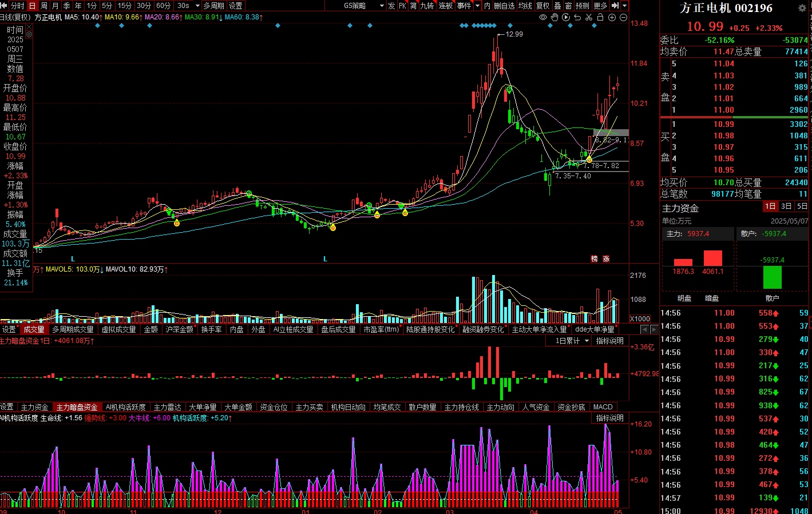This screenshot has height=514, width=812.
Task: Click the eye visibility icon above chart
Action: [x=543, y=17]
